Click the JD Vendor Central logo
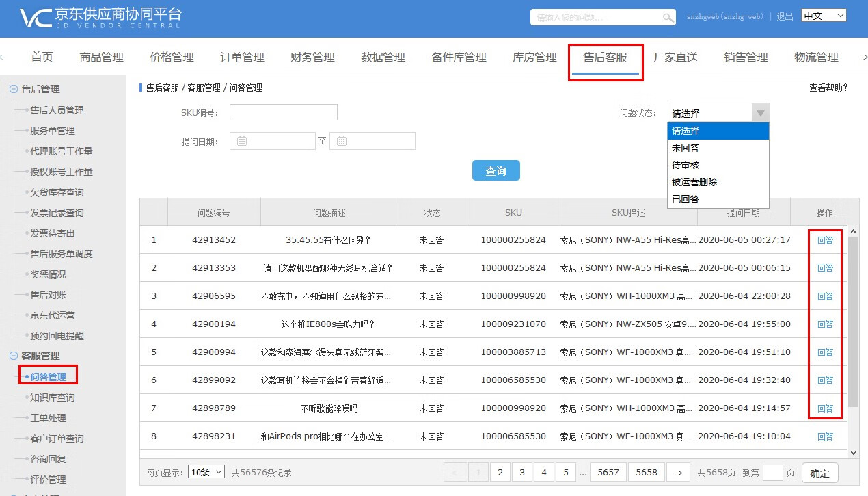 100,18
